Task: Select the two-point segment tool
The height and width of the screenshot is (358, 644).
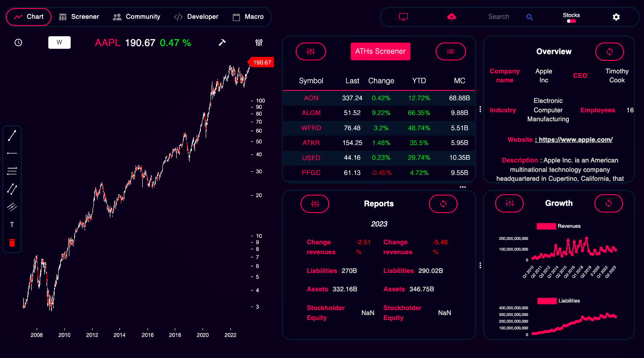Action: [x=12, y=189]
